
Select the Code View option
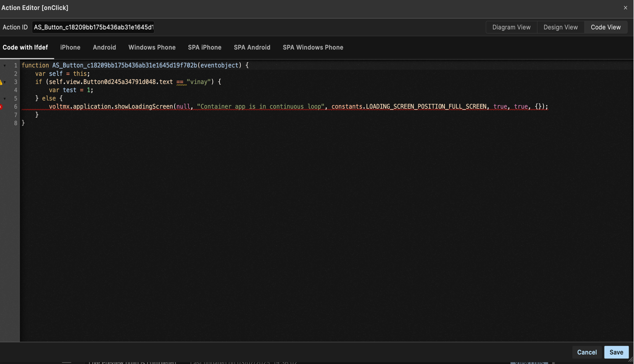(x=606, y=27)
